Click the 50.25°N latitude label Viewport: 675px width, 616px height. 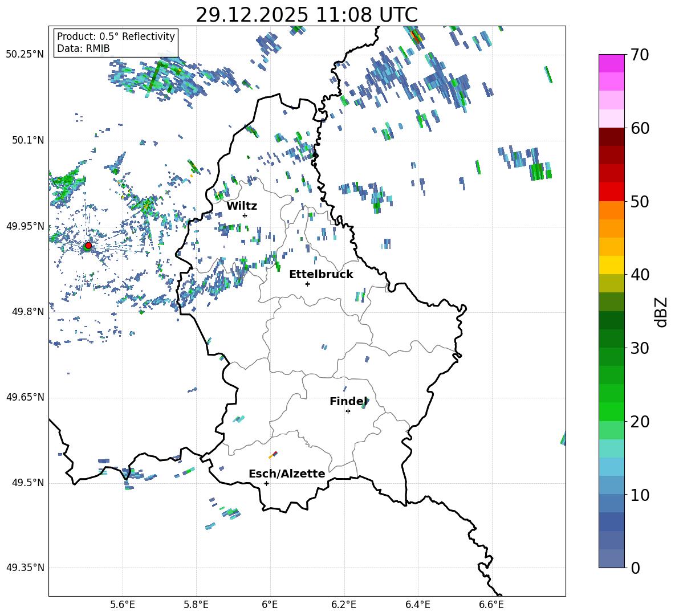(25, 55)
